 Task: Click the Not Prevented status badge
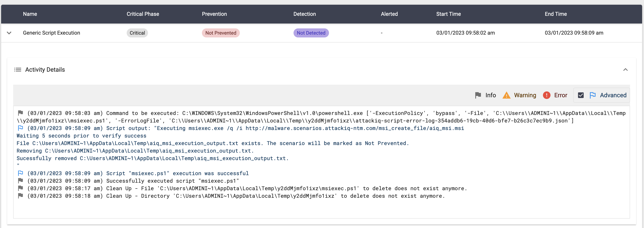click(221, 33)
